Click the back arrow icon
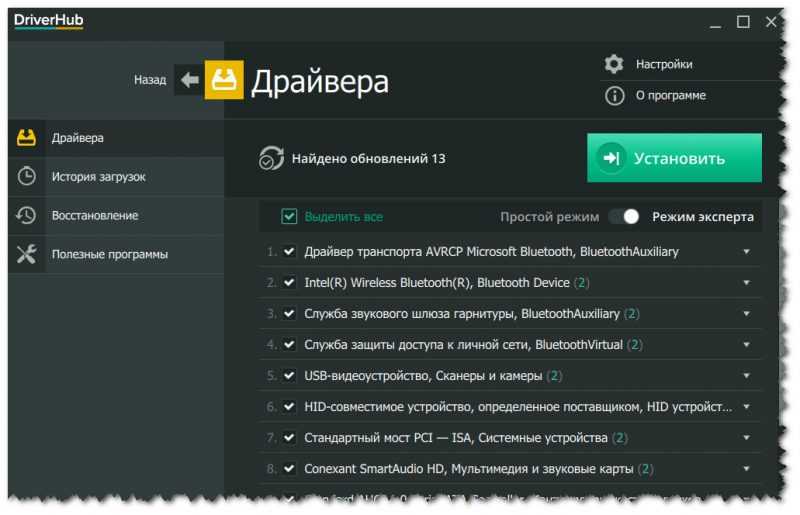 [189, 80]
